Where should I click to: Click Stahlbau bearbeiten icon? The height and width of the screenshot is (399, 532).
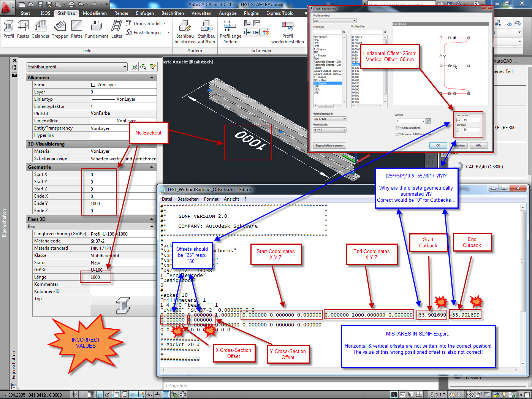click(x=185, y=32)
